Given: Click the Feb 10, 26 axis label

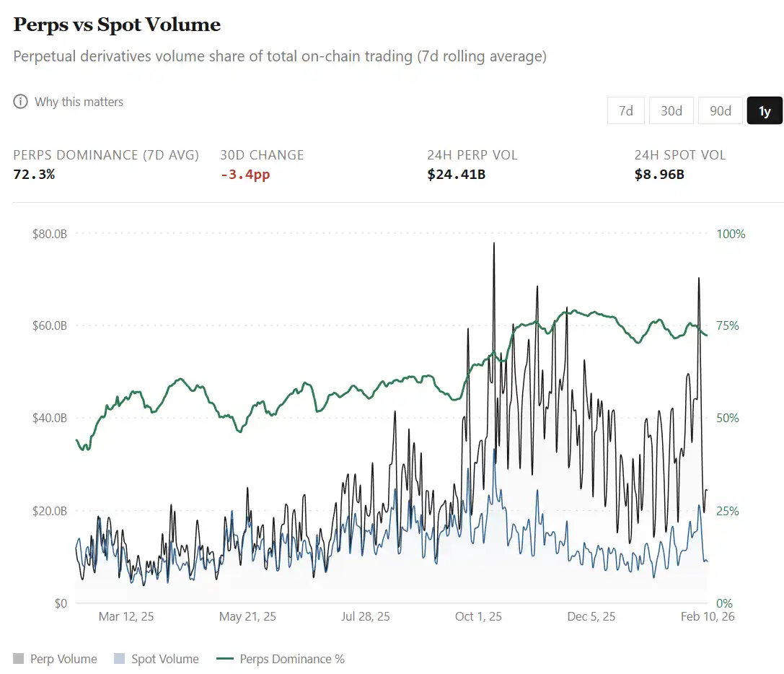Looking at the screenshot, I should [708, 617].
